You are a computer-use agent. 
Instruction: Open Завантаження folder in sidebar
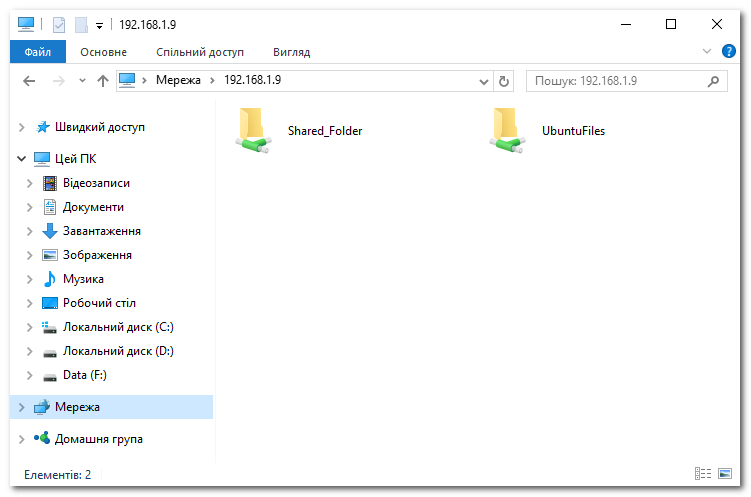tap(102, 231)
